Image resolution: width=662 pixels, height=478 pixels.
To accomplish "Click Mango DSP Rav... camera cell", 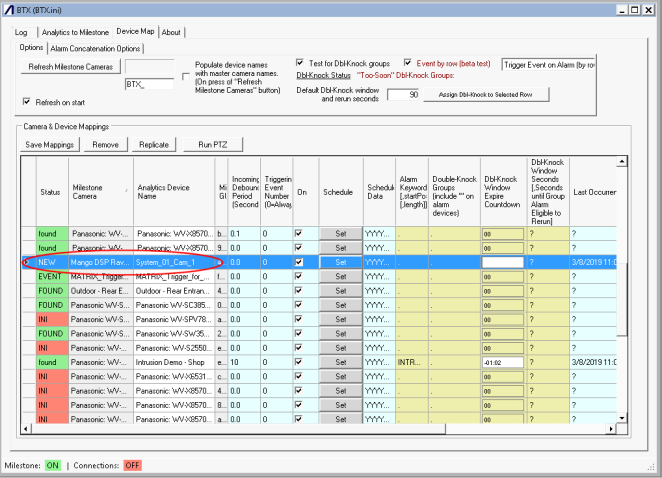I will [x=101, y=262].
